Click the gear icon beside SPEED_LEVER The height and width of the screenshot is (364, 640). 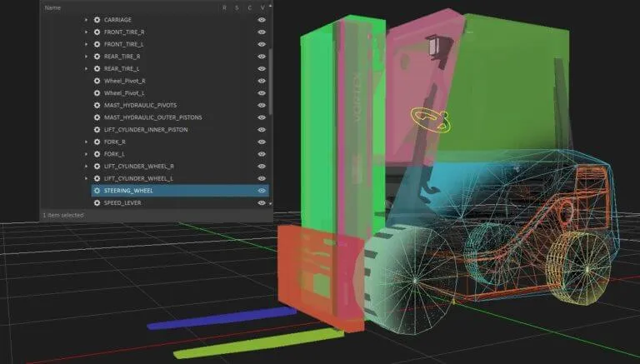[x=97, y=202]
